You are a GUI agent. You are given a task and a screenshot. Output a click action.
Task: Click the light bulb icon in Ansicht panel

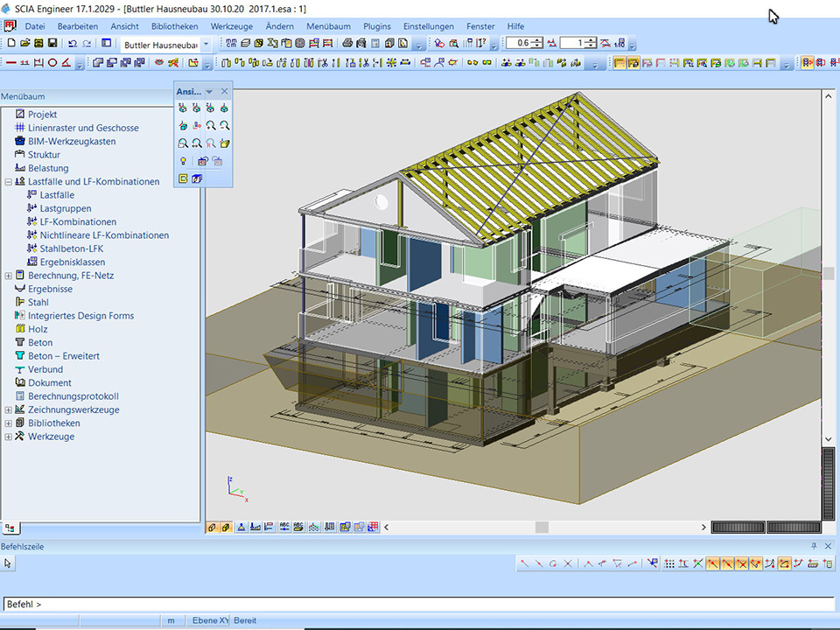click(183, 161)
